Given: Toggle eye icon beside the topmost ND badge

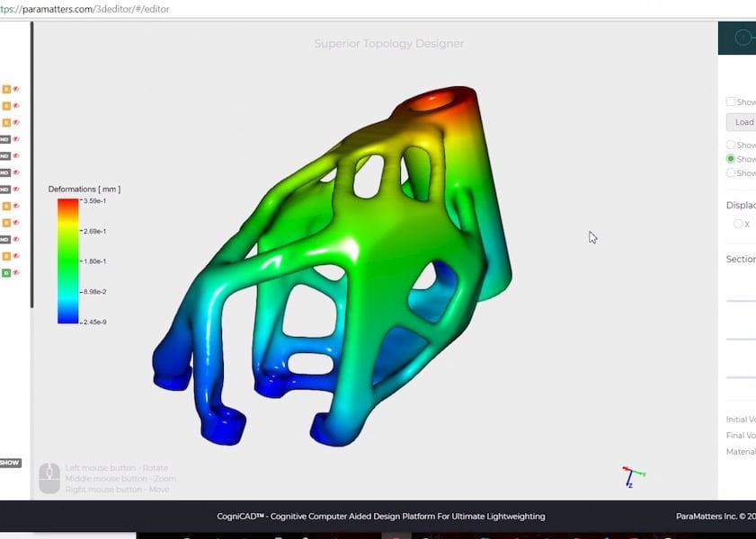Looking at the screenshot, I should pos(16,139).
